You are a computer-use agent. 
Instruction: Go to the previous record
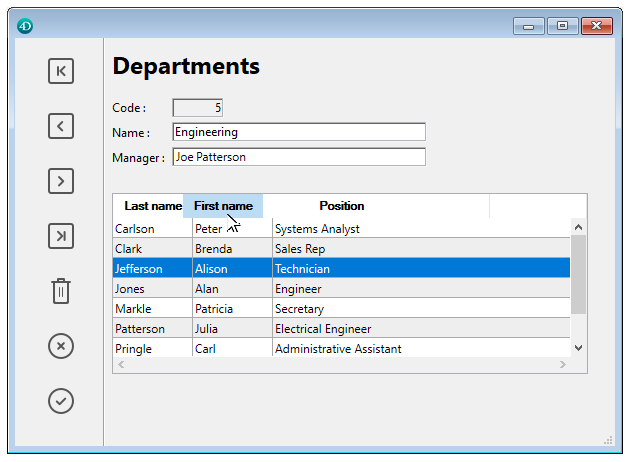pyautogui.click(x=61, y=126)
